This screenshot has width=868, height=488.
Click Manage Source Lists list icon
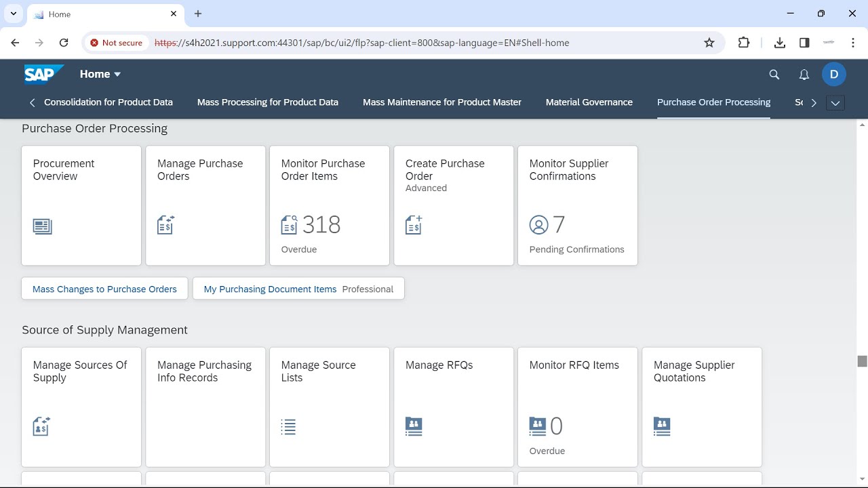[288, 427]
